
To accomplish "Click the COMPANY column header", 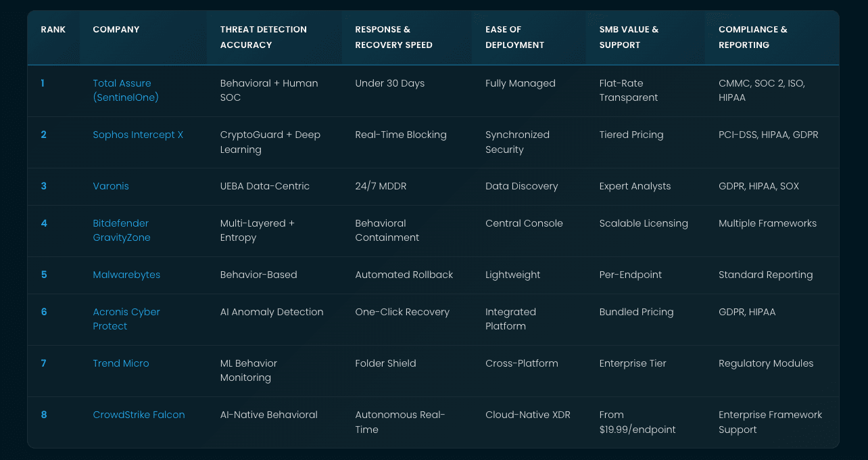I will pos(116,30).
